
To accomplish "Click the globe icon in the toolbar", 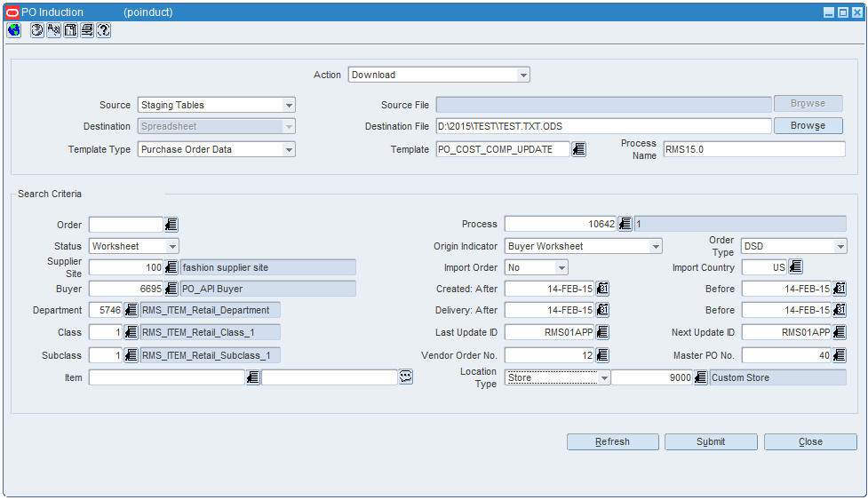I will 14,30.
